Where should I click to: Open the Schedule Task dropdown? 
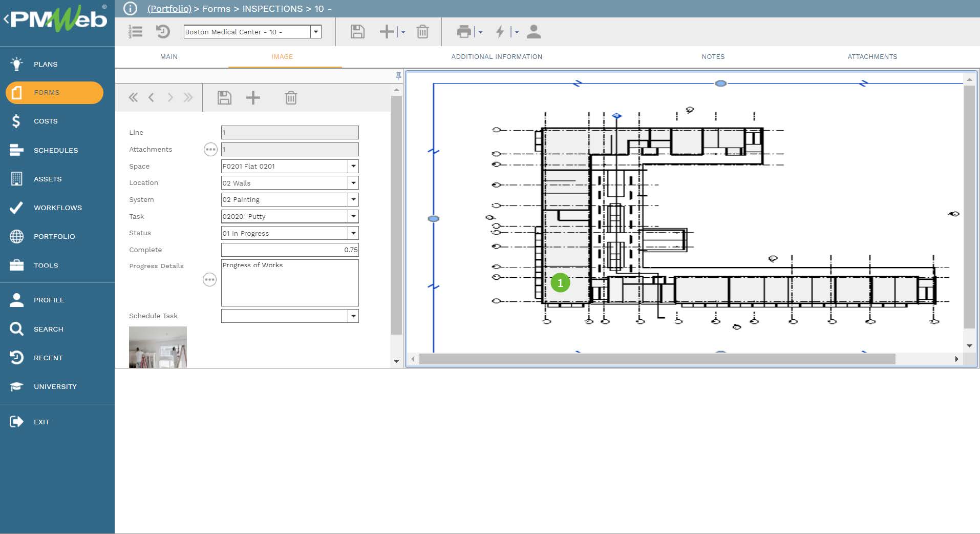353,316
